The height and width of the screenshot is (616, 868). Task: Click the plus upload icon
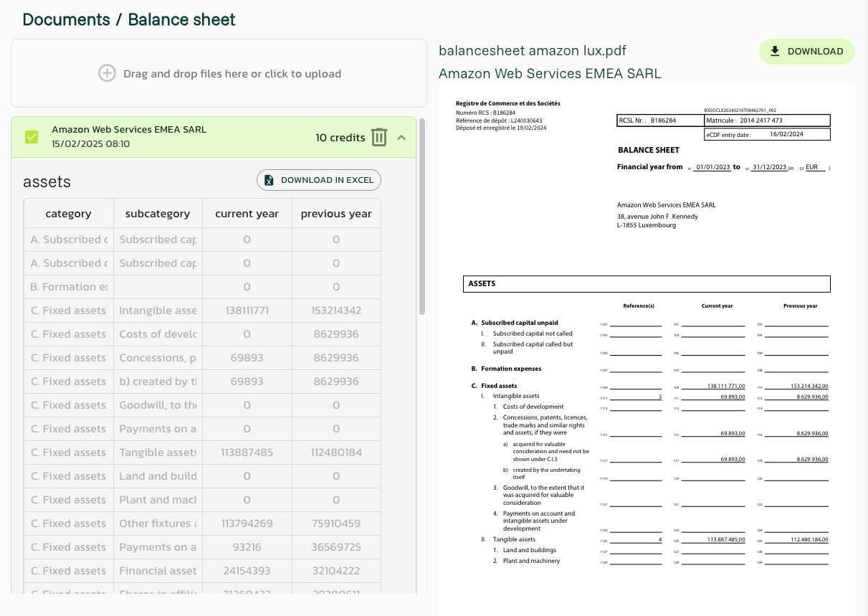coord(107,73)
